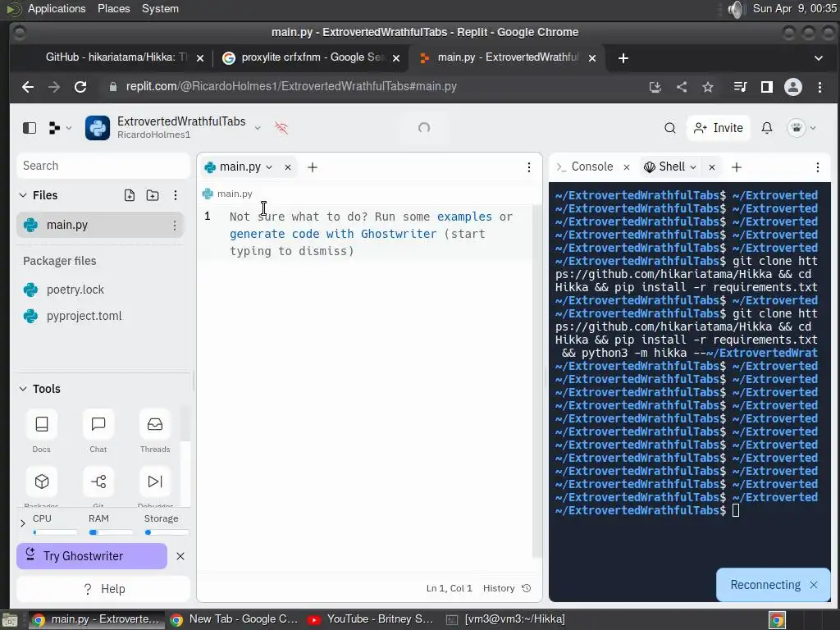Image resolution: width=840 pixels, height=630 pixels.
Task: Open a new Chrome tab
Action: [623, 58]
